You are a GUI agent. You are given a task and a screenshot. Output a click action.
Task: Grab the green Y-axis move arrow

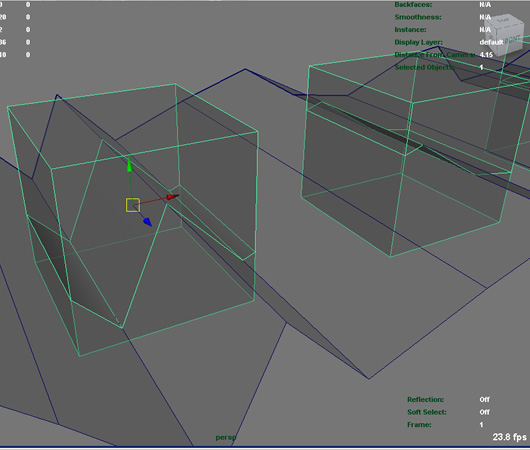tap(129, 165)
